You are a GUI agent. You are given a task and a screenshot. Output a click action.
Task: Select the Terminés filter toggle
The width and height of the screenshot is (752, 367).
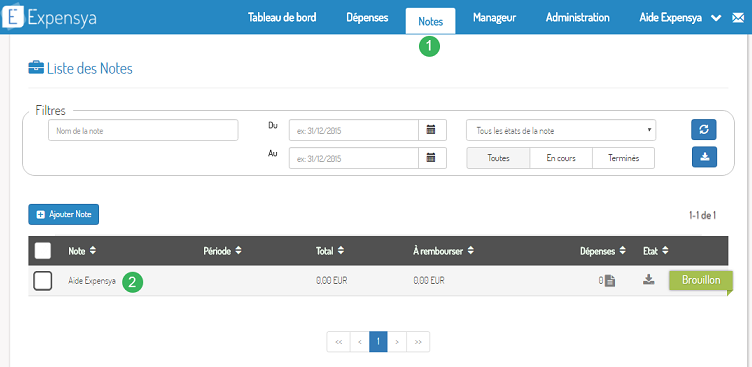tap(623, 158)
